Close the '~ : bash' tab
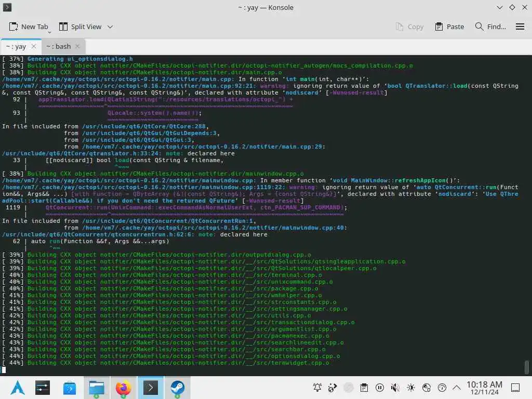This screenshot has width=532, height=399. click(x=77, y=46)
